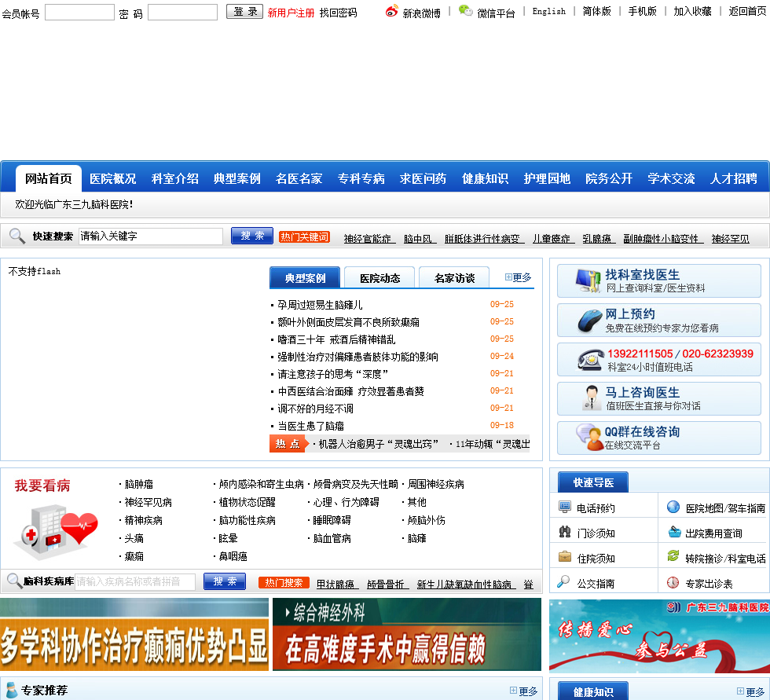Click the 搜索 button beside quick search
Image resolution: width=770 pixels, height=700 pixels.
click(252, 236)
